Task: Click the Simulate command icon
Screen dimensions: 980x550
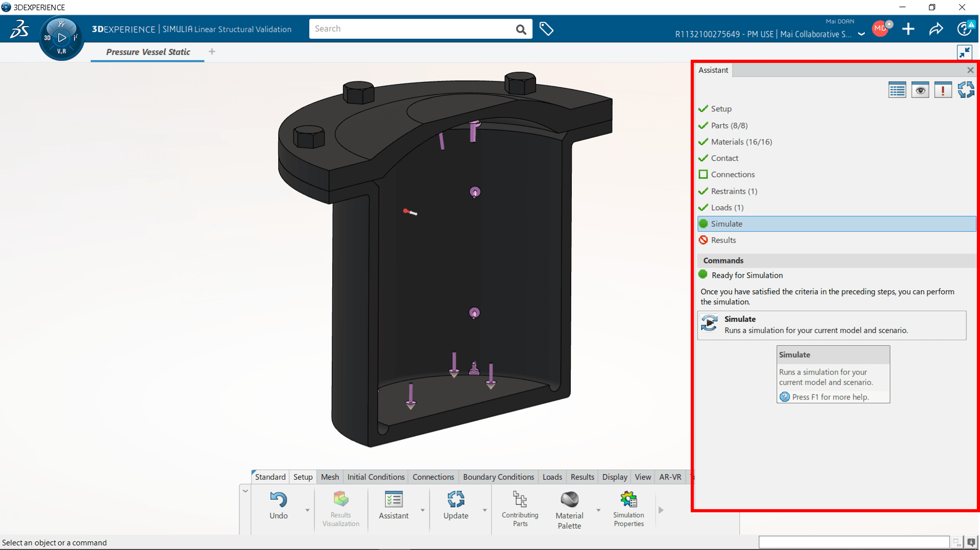Action: [710, 324]
